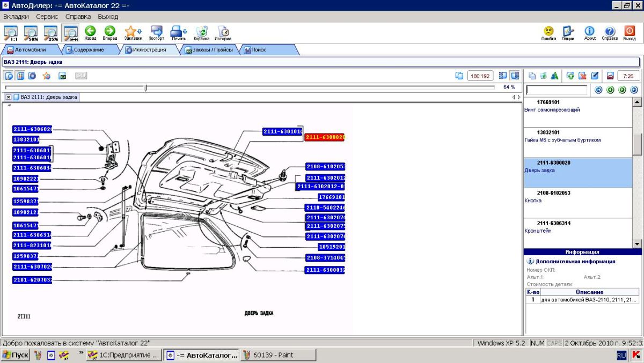644x363 pixels.
Task: Go forward with the Вперед button
Action: coord(110,33)
